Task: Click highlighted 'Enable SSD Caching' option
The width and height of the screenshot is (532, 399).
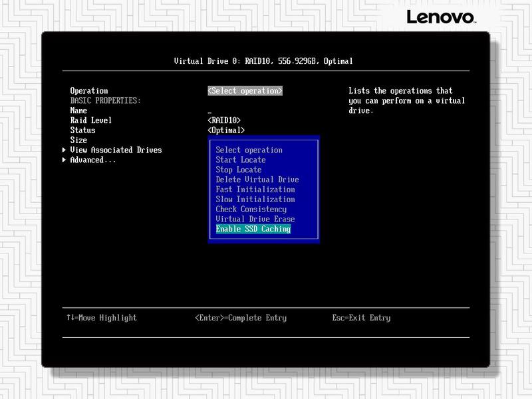Action: coord(253,229)
